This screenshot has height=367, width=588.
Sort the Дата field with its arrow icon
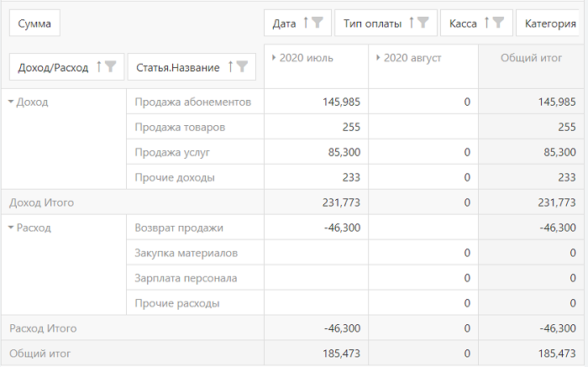click(306, 23)
